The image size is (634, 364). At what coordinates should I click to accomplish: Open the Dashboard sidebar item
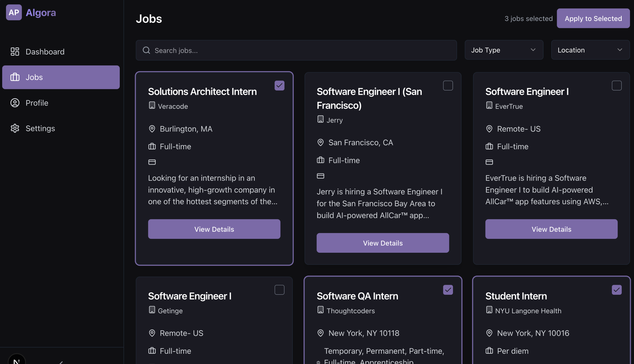tap(45, 51)
